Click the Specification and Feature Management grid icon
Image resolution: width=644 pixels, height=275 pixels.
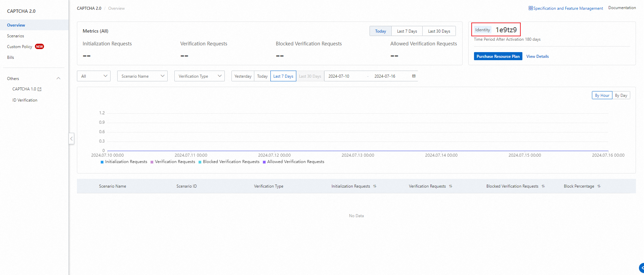pyautogui.click(x=530, y=8)
